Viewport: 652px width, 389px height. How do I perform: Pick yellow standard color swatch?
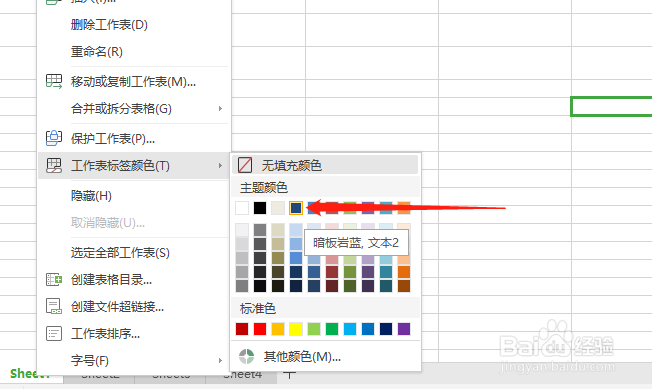(x=296, y=329)
